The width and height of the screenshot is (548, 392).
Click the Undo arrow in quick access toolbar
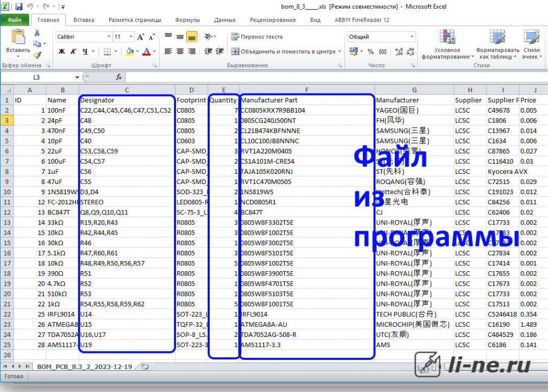click(x=30, y=6)
